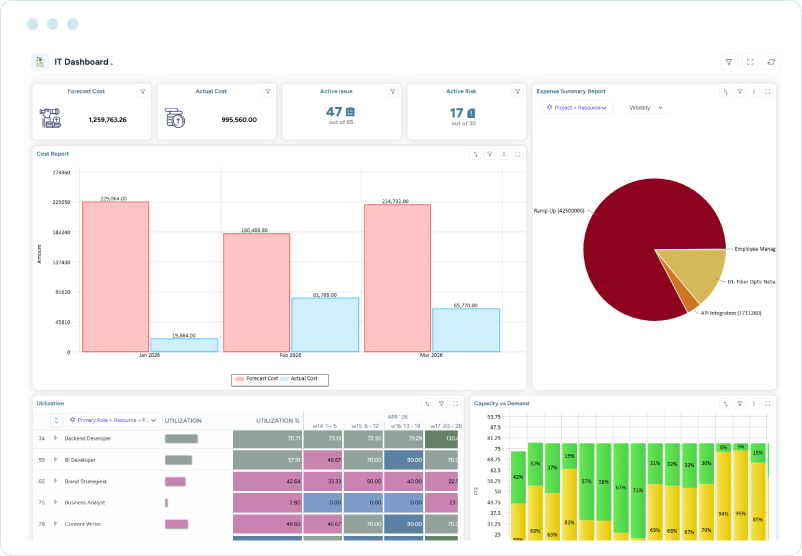Screen dimensions: 802x556
Task: Click the w16 13 - 19 week column header
Action: point(405,426)
